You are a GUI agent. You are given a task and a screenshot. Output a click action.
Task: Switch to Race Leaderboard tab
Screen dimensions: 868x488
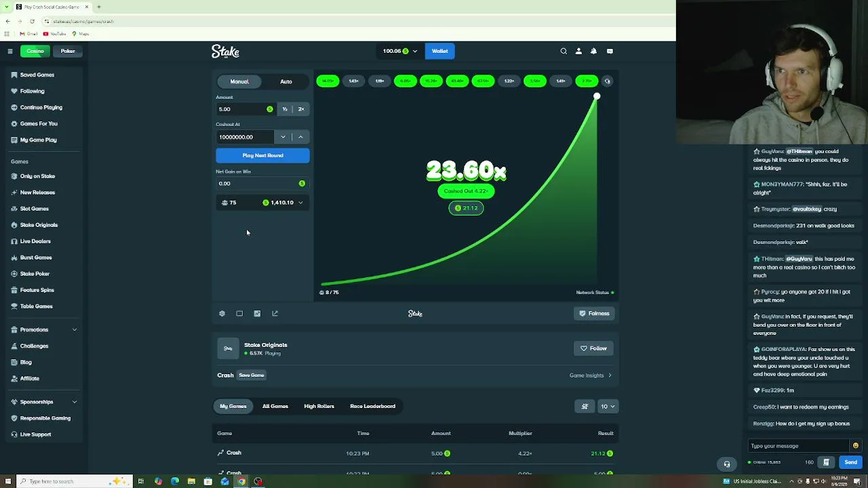pyautogui.click(x=372, y=406)
